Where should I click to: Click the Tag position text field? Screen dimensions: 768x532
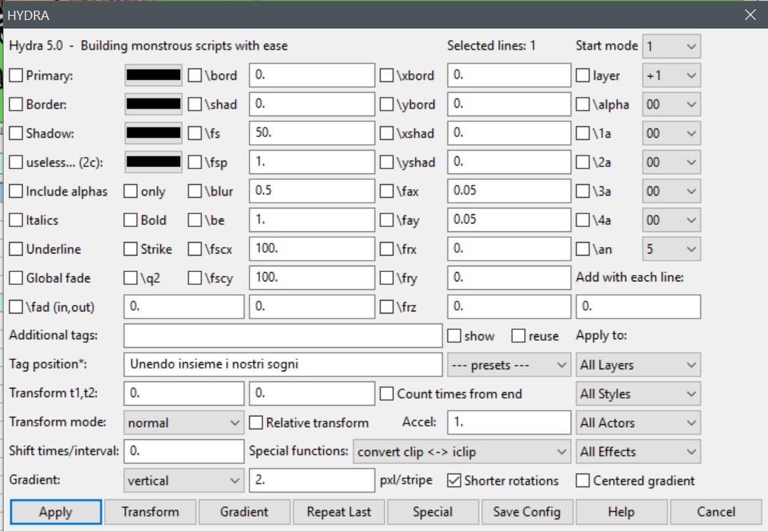pyautogui.click(x=283, y=365)
